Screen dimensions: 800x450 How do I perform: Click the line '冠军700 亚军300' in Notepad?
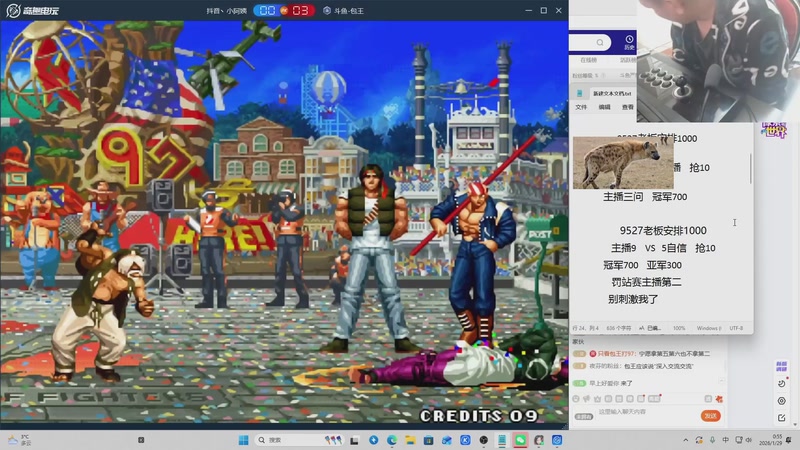coord(642,265)
